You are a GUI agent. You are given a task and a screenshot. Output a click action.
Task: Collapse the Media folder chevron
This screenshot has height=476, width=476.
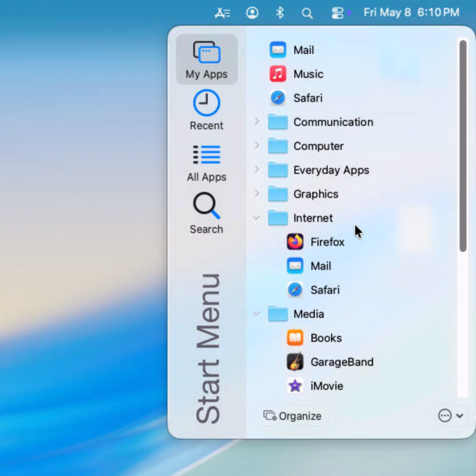256,313
